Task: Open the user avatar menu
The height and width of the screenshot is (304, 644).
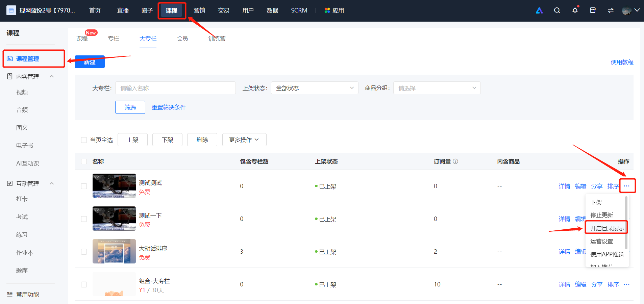Action: pos(627,10)
